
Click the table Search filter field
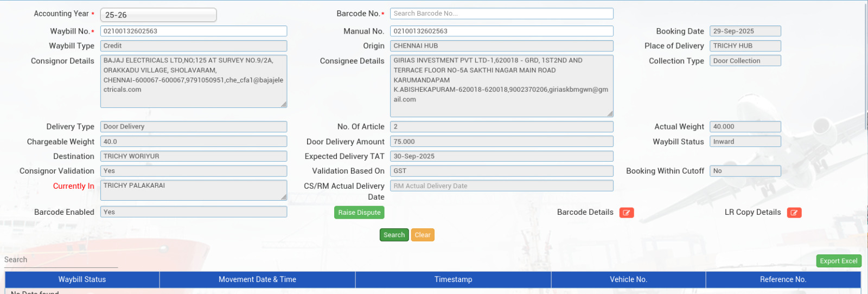[x=61, y=260]
